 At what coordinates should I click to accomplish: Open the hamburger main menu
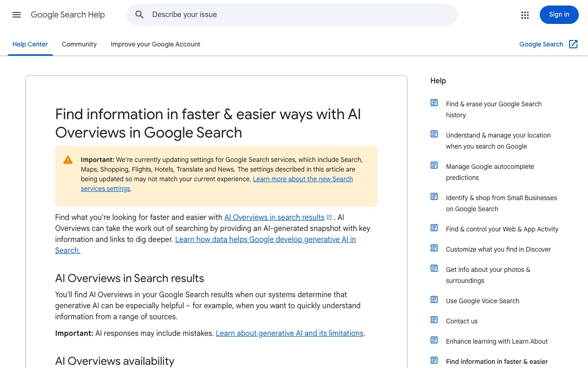(x=17, y=15)
